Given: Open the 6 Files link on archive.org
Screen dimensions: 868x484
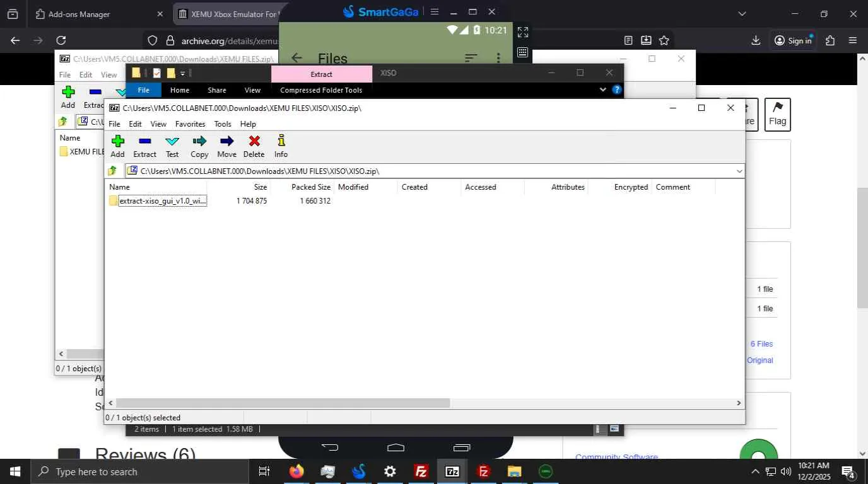Looking at the screenshot, I should pyautogui.click(x=761, y=344).
